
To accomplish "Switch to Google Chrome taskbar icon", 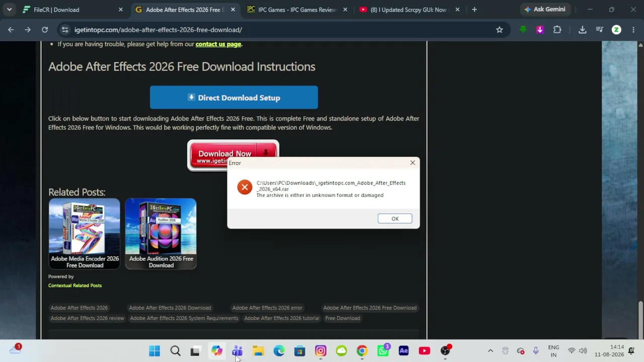I will 362,351.
